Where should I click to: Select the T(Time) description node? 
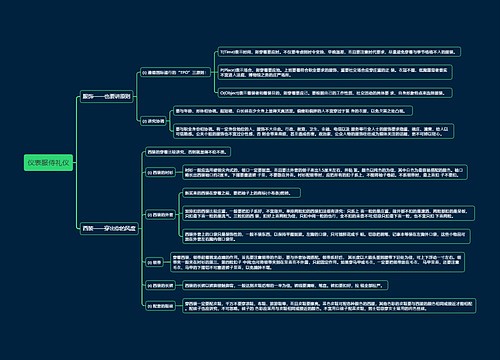point(339,52)
